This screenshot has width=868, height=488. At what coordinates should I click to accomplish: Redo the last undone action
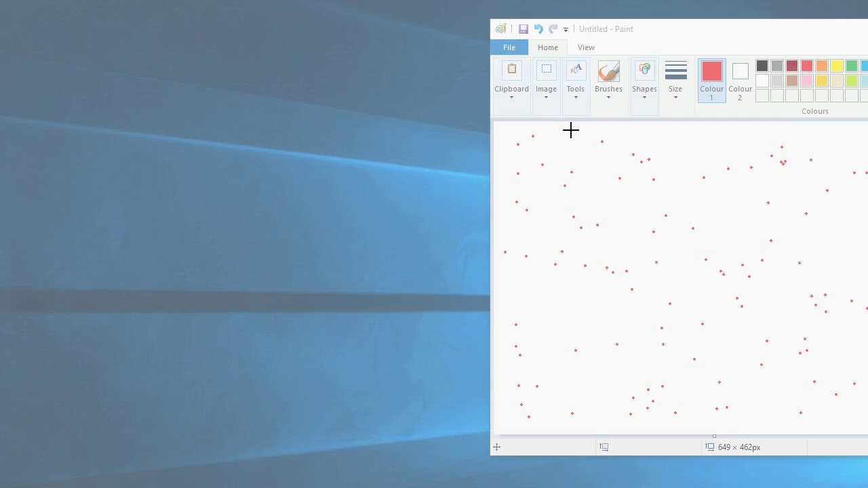point(553,29)
